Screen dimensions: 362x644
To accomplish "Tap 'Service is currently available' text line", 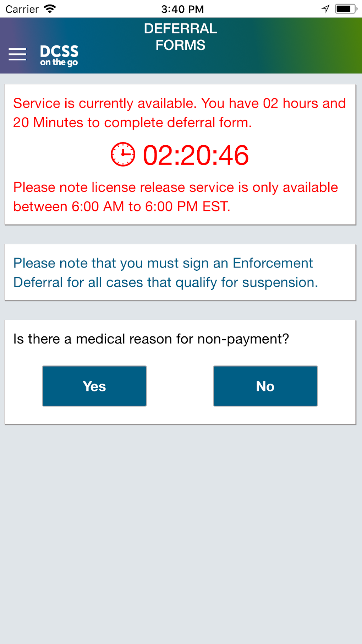I will 179,103.
